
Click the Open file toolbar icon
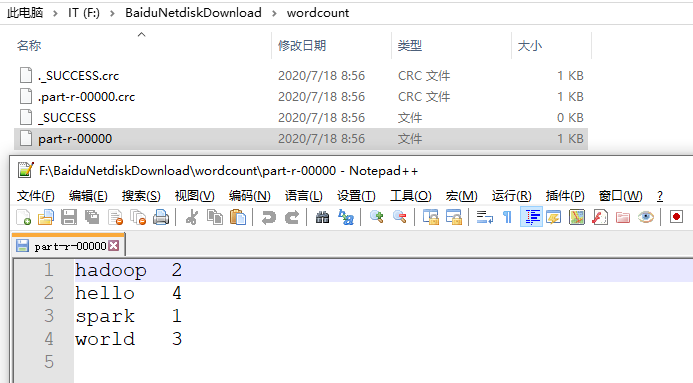click(46, 217)
